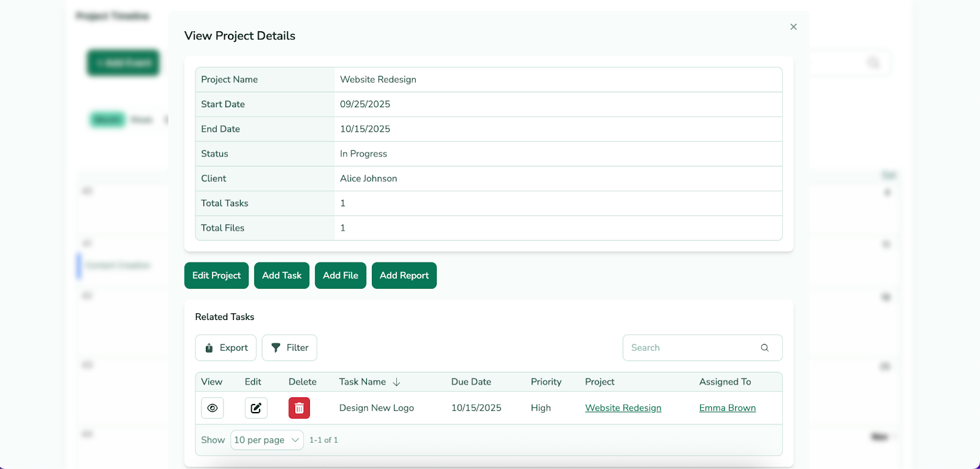Open the Website Redesign project link
980x469 pixels.
(623, 408)
